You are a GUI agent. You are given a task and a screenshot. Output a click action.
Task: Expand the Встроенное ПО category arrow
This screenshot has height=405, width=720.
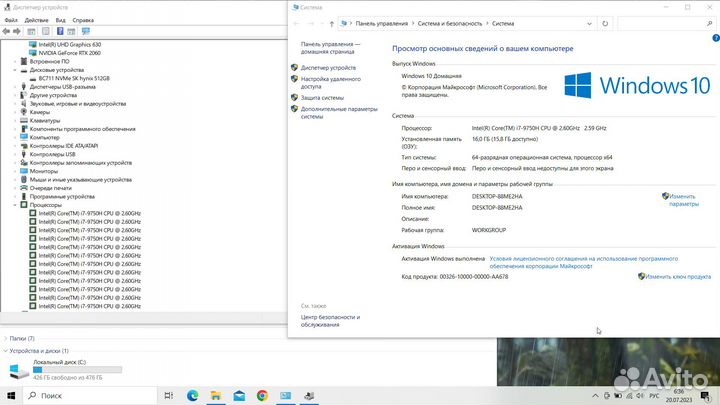click(15, 62)
